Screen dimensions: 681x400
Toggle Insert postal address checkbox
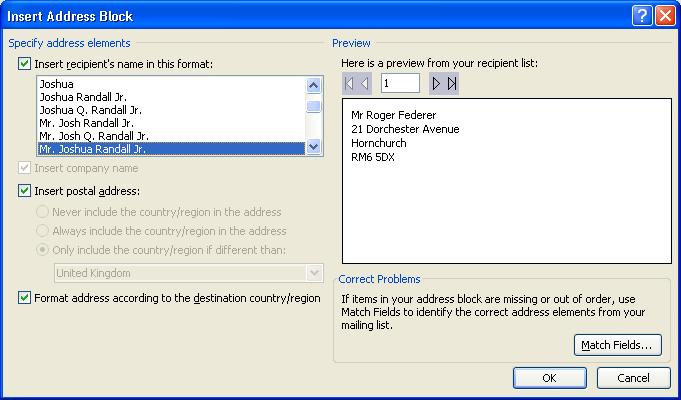[24, 191]
